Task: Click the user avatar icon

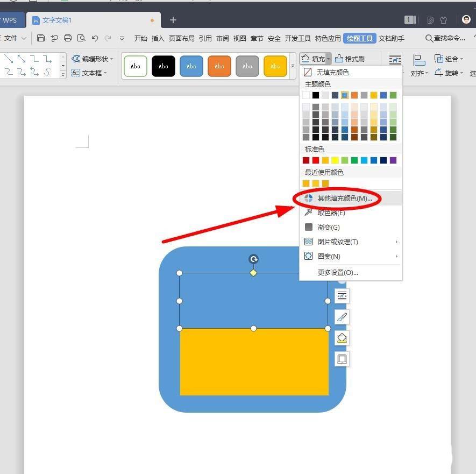Action: click(x=466, y=20)
